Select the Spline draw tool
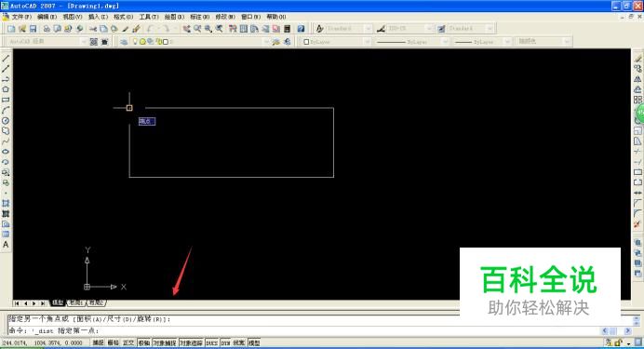This screenshot has height=349, width=644. pyautogui.click(x=6, y=141)
